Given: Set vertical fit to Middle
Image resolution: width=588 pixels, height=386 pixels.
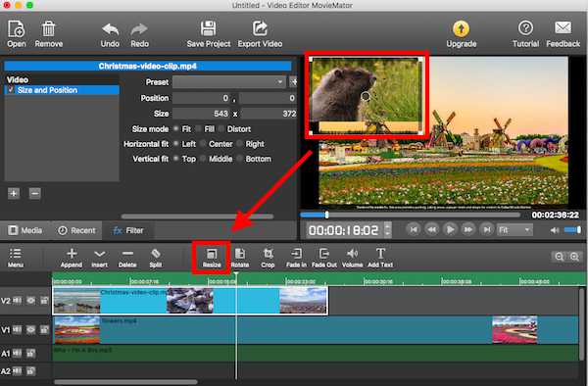Looking at the screenshot, I should pos(203,159).
